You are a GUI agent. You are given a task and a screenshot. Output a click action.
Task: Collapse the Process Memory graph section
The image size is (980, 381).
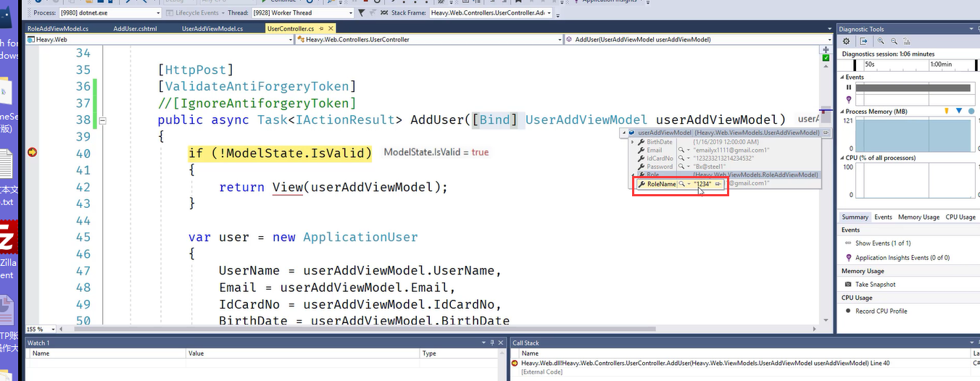[x=842, y=112]
